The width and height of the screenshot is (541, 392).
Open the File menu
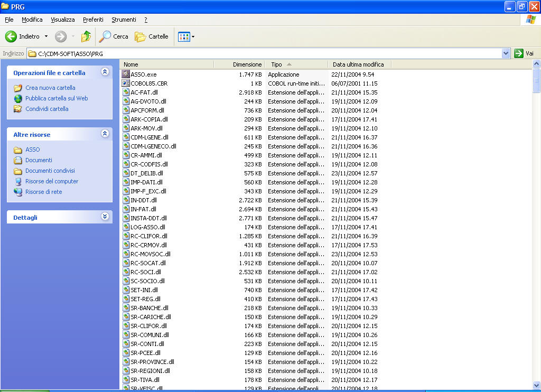(9, 20)
